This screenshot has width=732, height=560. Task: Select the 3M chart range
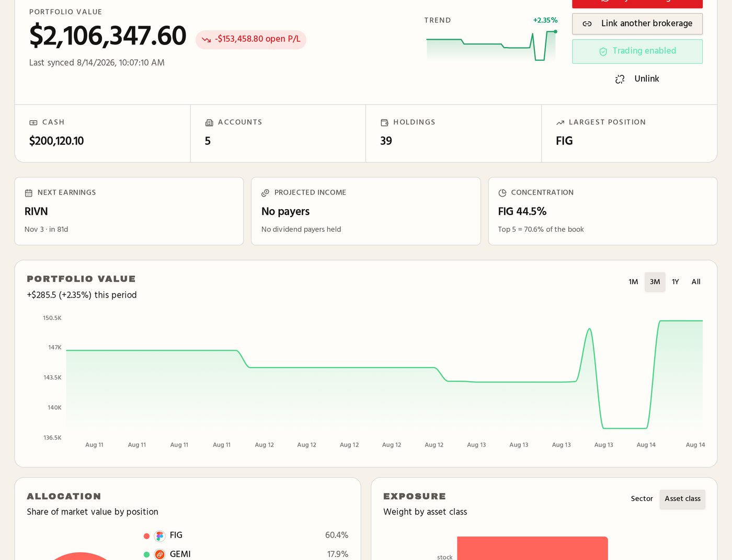(x=655, y=282)
